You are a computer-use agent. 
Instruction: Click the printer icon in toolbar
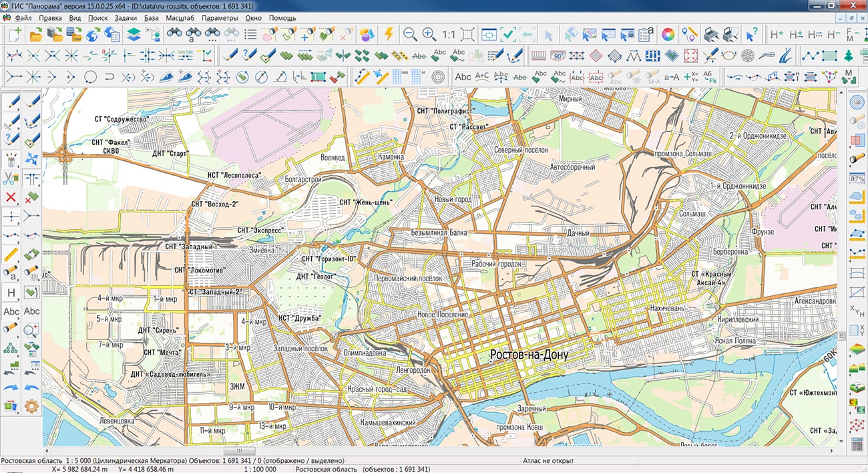point(712,34)
